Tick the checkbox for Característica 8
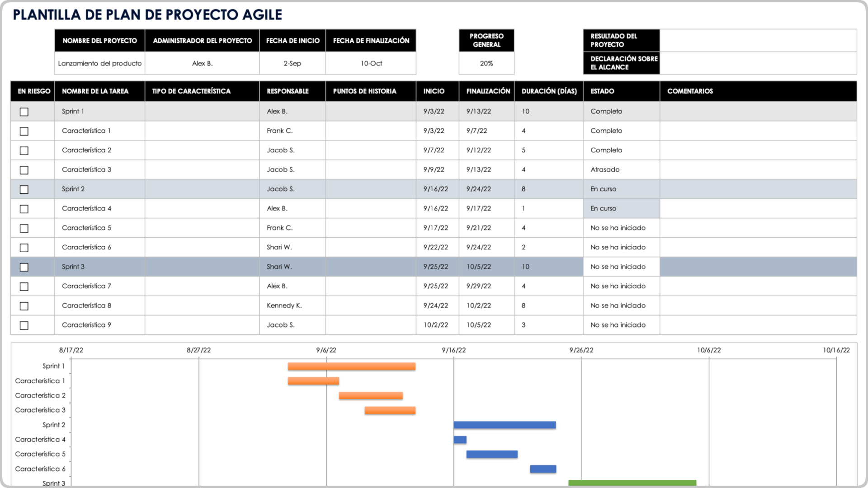The height and width of the screenshot is (488, 868). pyautogui.click(x=24, y=306)
